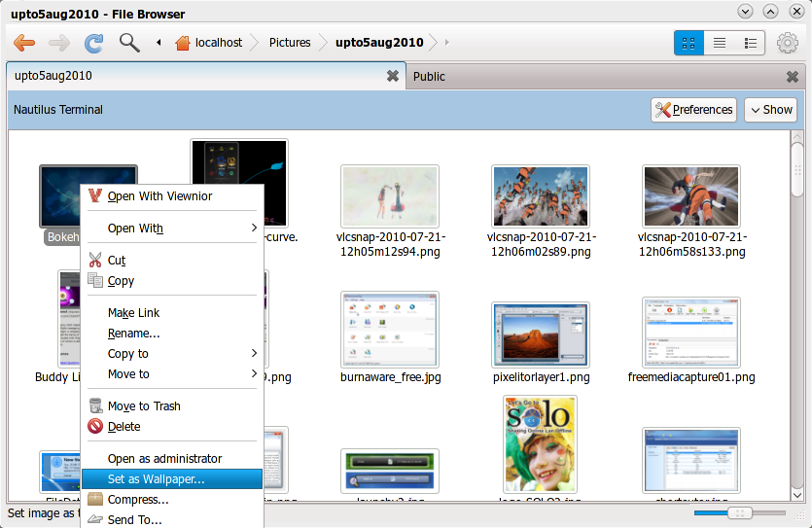Choose Cut from the context menu
812x528 pixels.
click(x=172, y=261)
